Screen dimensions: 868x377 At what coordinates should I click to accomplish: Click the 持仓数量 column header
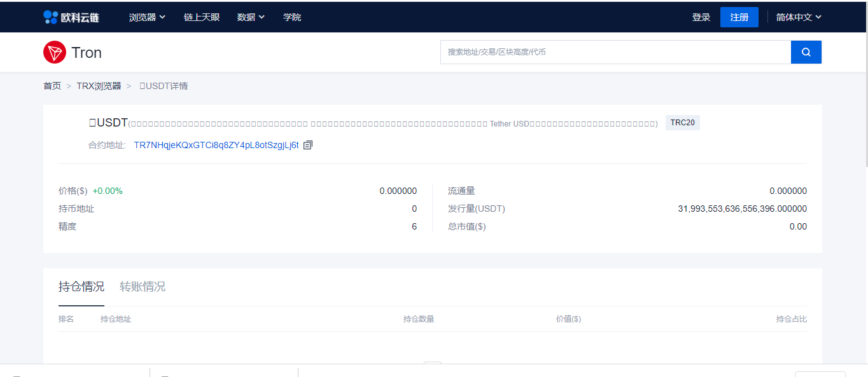coord(418,319)
